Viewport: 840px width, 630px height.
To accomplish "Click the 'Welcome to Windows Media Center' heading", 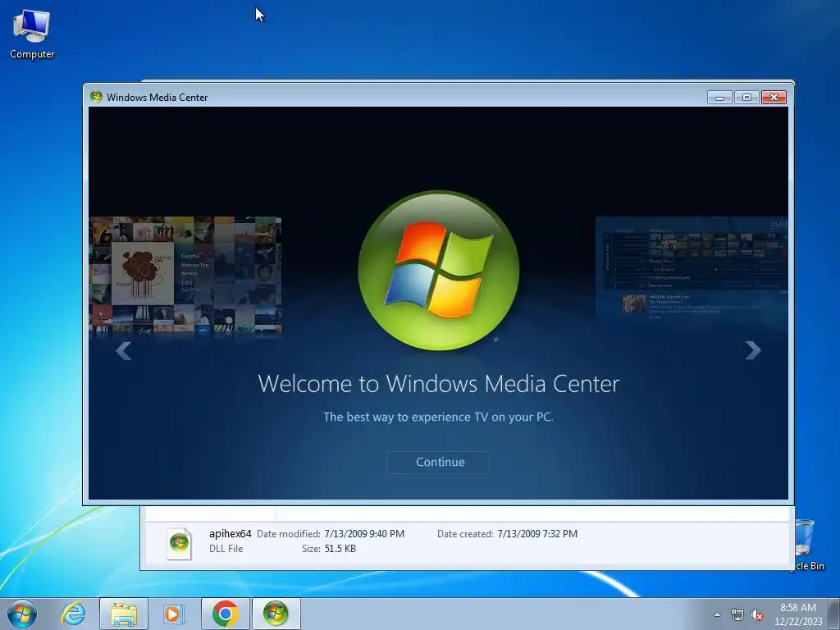I will coord(439,384).
